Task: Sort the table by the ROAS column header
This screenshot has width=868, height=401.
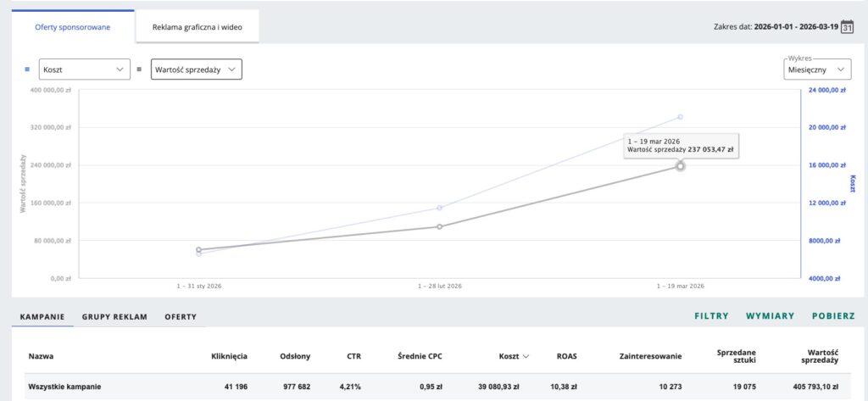Action: 566,357
